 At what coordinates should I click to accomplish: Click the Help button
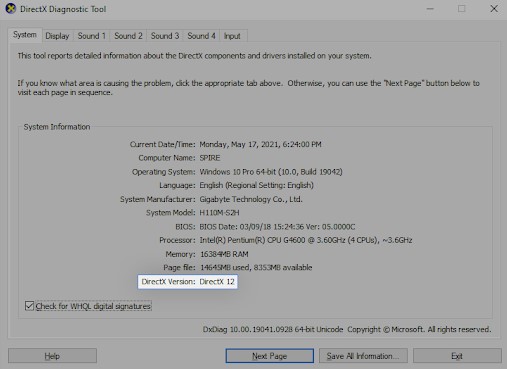point(52,356)
